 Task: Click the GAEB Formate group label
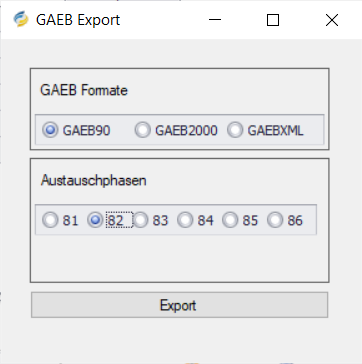click(84, 90)
